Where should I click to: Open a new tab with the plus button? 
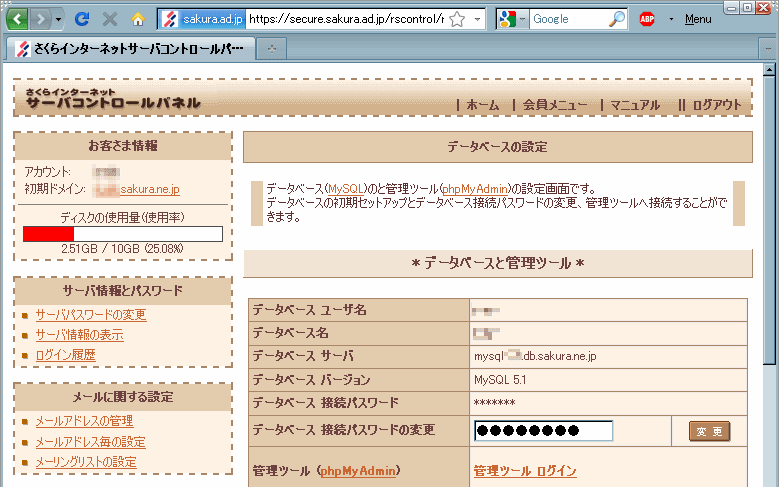click(271, 49)
